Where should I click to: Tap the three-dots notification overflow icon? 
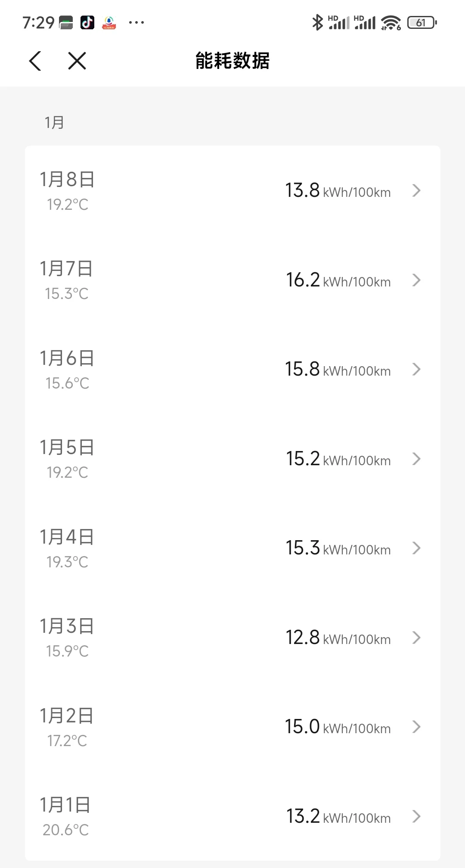(x=136, y=22)
